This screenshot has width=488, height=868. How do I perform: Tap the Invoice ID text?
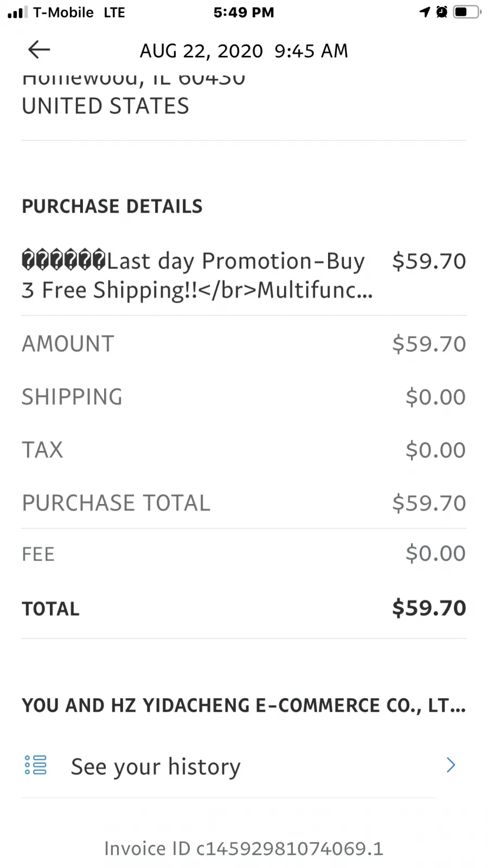244,848
